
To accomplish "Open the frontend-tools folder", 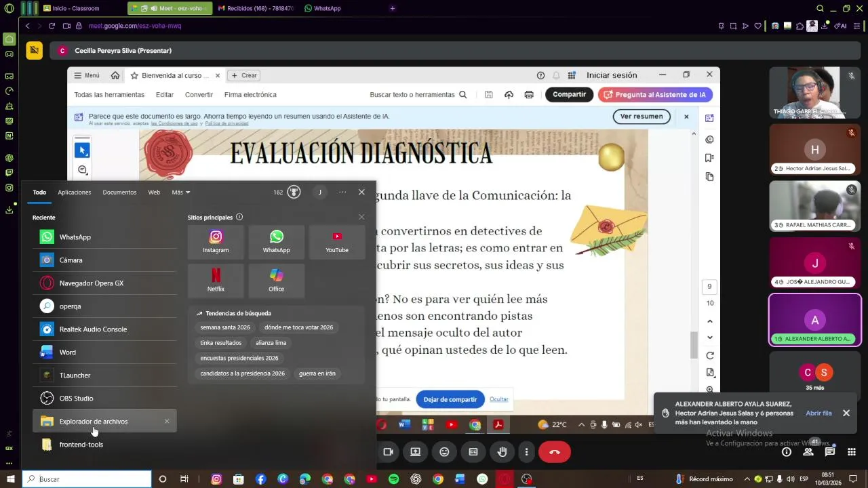I will click(x=104, y=445).
